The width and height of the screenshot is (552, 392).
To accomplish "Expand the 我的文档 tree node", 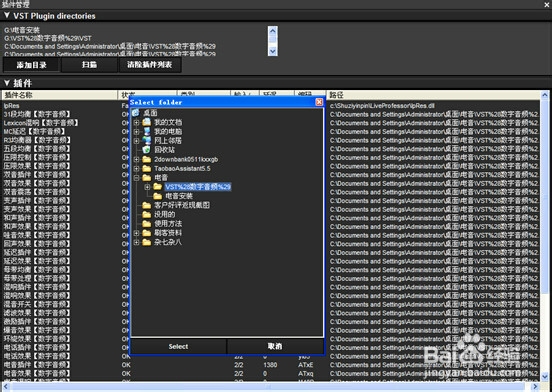I will click(137, 122).
